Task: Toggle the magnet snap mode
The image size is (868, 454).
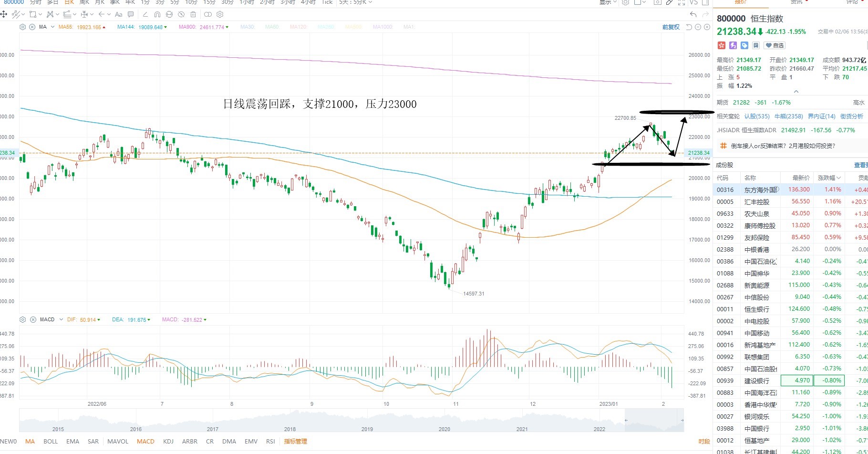Action: (157, 14)
